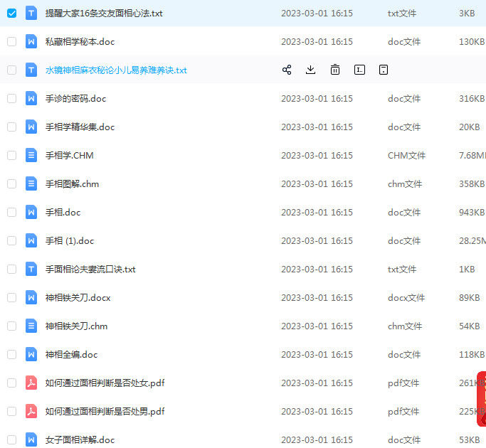Viewport: 486px width, 448px height.
Task: Click the Word icon next to 私藏相学秘本.doc
Action: (x=31, y=41)
